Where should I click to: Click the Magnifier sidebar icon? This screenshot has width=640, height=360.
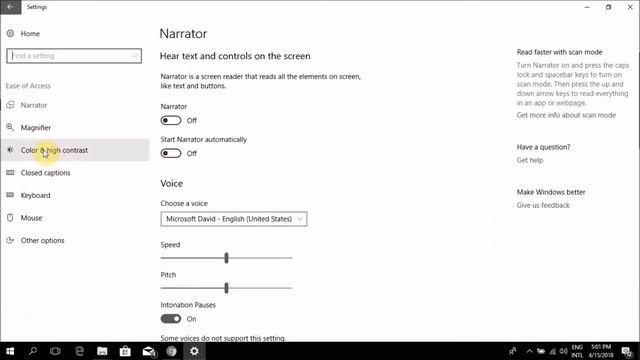(x=10, y=127)
